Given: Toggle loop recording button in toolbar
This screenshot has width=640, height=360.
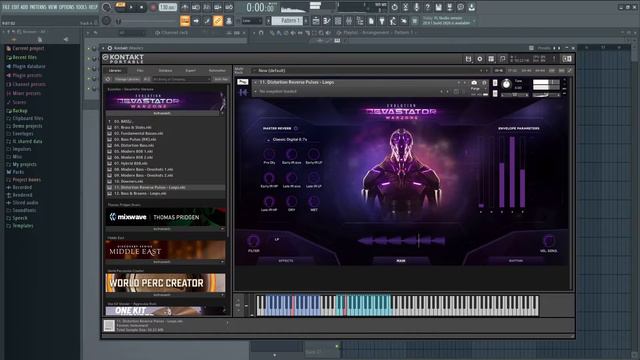Looking at the screenshot, I should click(x=229, y=7).
